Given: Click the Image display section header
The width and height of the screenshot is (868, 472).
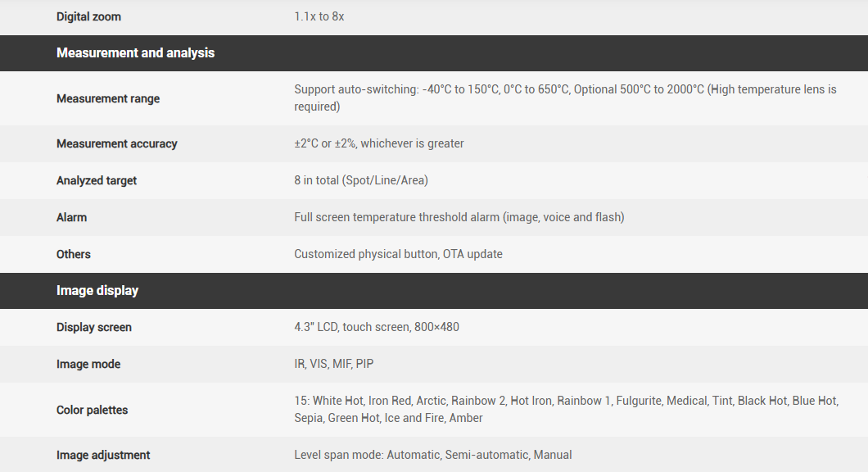Looking at the screenshot, I should coord(97,291).
